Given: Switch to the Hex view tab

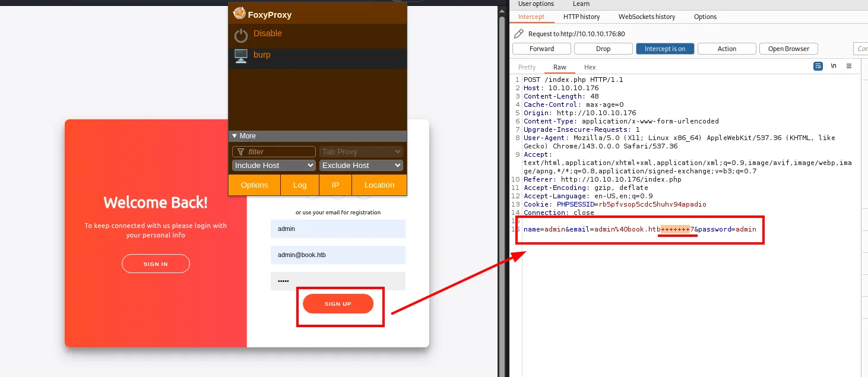Looking at the screenshot, I should click(590, 67).
